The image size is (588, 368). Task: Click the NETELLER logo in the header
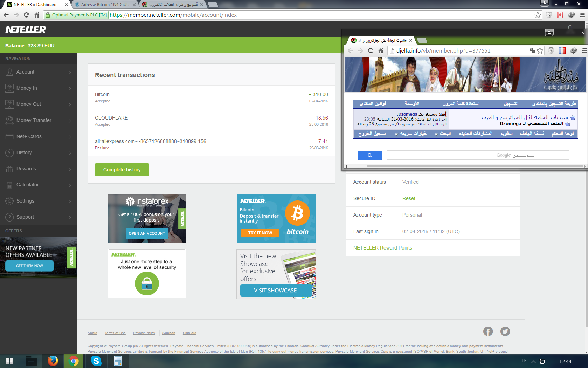(x=26, y=29)
